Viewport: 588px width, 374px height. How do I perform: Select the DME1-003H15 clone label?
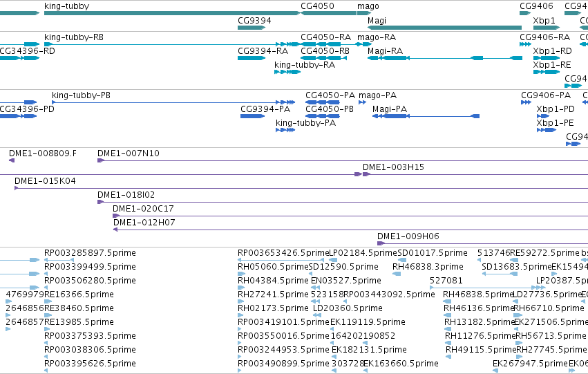tap(393, 167)
